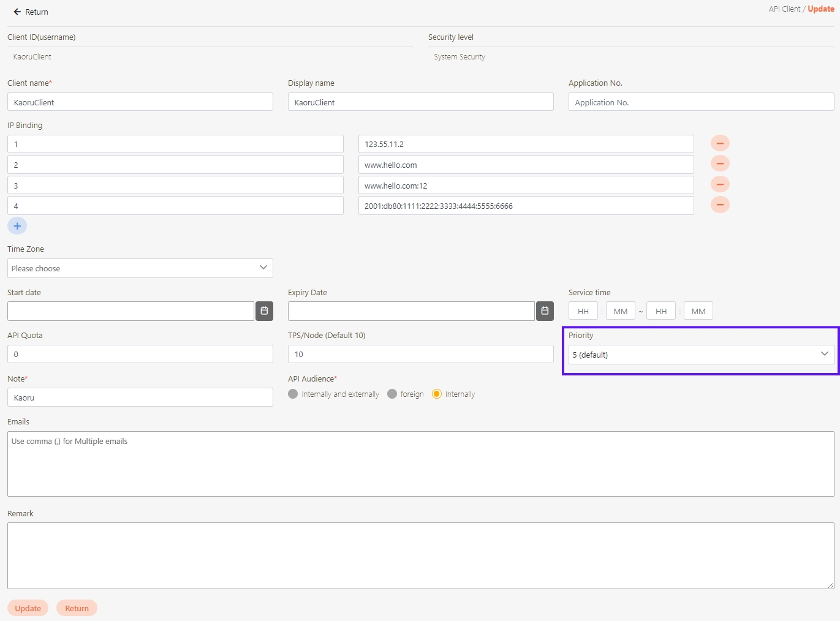The width and height of the screenshot is (840, 621).
Task: Remove the www.hello.com IP binding
Action: pos(719,164)
